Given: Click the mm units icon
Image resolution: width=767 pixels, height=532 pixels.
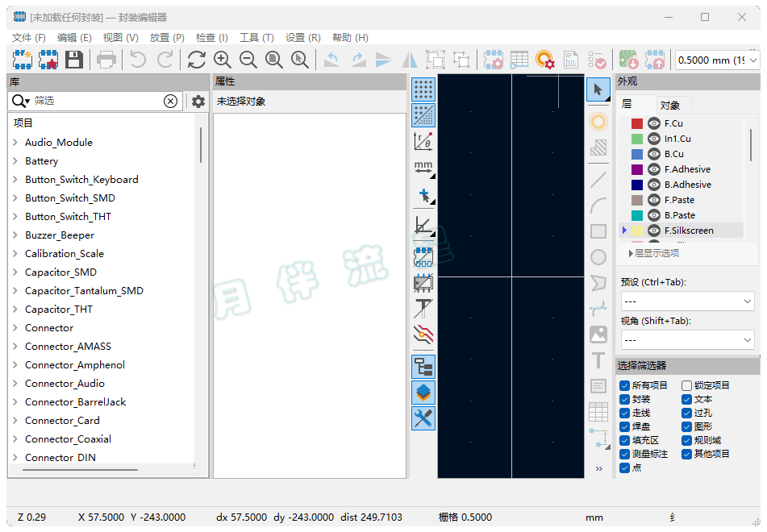Looking at the screenshot, I should [423, 168].
